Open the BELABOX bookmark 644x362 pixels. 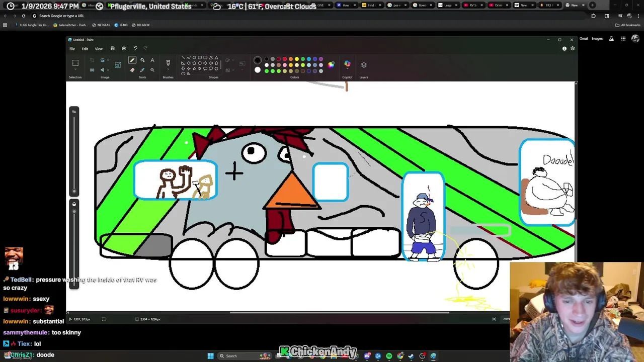(x=140, y=25)
